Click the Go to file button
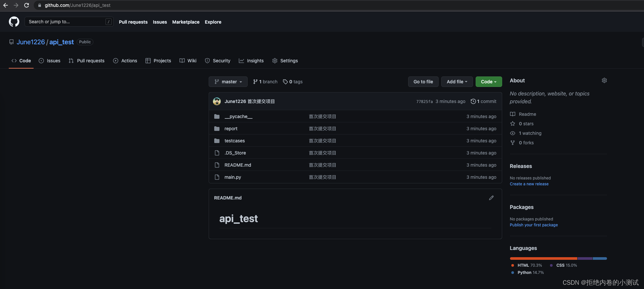The image size is (644, 289). 423,82
